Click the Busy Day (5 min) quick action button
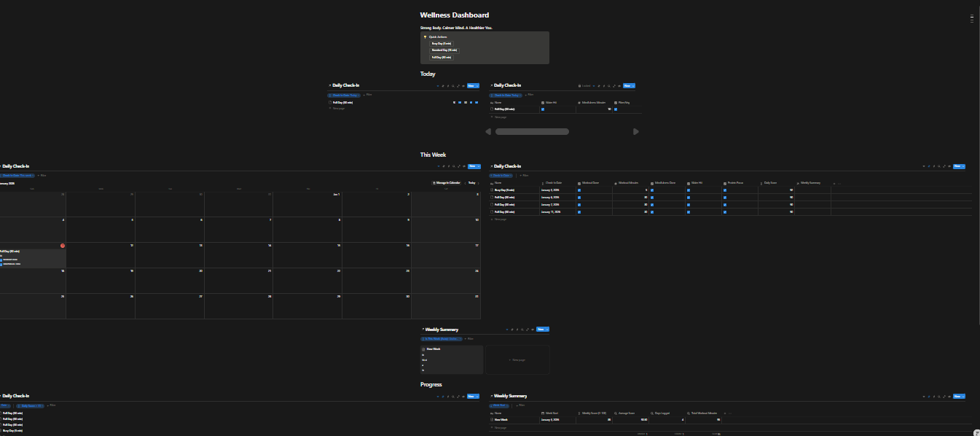Viewport: 980px width, 436px height. coord(442,43)
